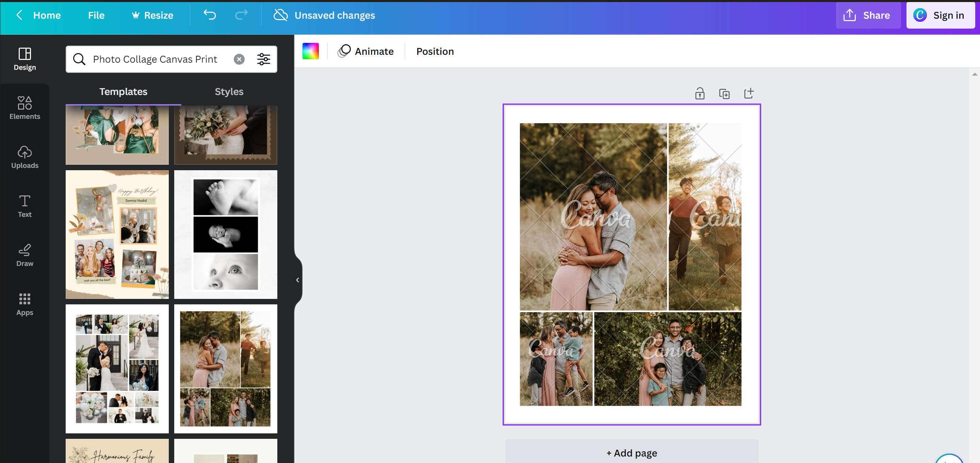
Task: Switch to the Styles tab
Action: 229,92
